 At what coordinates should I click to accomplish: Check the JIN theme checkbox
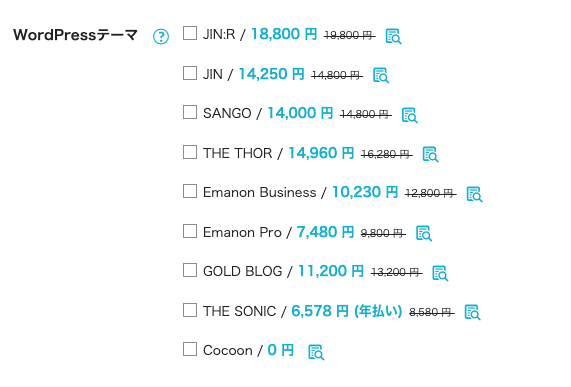coord(190,73)
